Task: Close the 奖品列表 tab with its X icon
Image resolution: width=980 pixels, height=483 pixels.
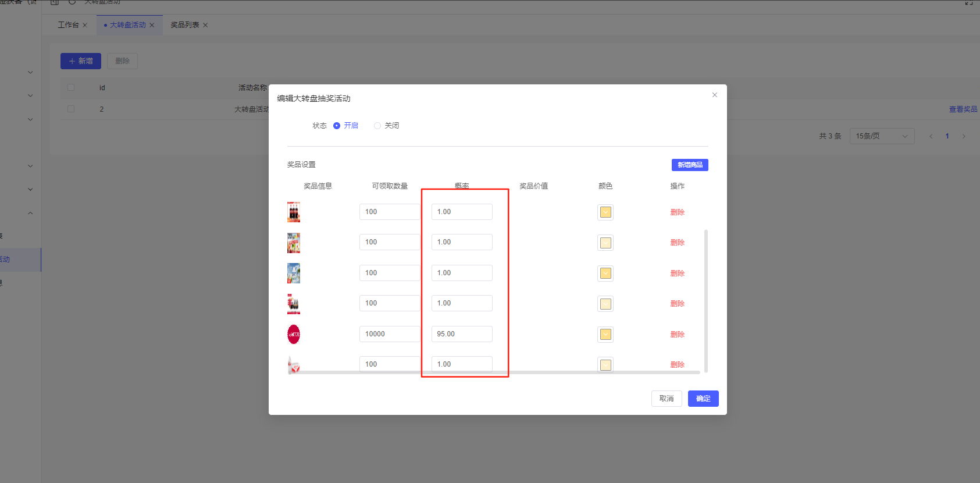Action: click(x=205, y=25)
